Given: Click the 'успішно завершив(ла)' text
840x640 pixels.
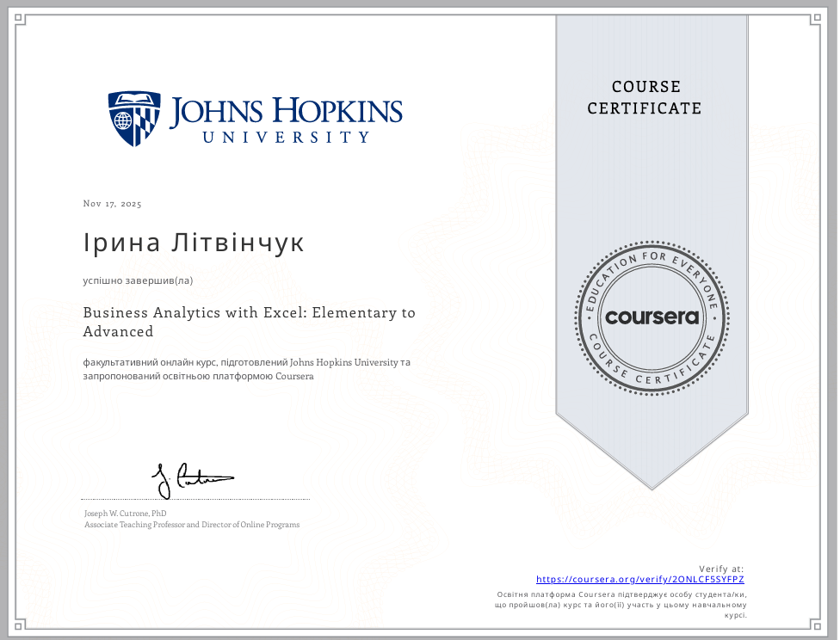Looking at the screenshot, I should click(138, 280).
